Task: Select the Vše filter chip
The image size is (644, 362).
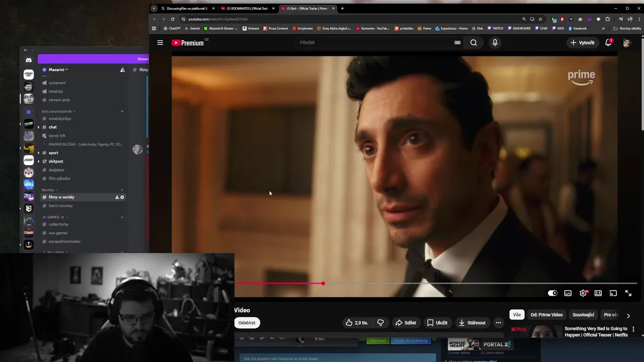Action: click(517, 315)
